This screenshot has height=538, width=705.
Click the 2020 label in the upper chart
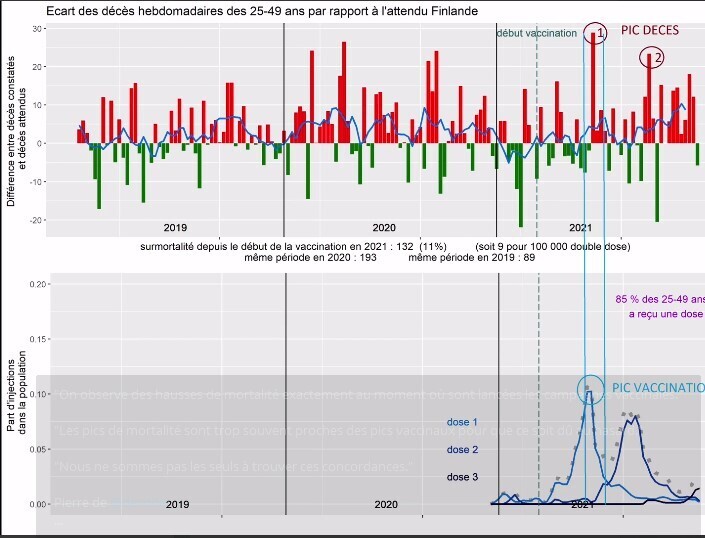(384, 228)
